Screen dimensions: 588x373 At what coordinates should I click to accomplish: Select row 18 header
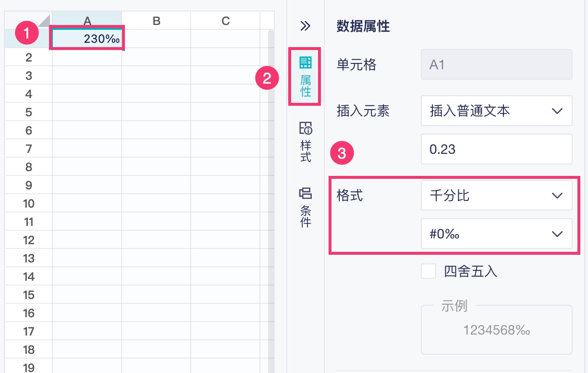point(28,350)
